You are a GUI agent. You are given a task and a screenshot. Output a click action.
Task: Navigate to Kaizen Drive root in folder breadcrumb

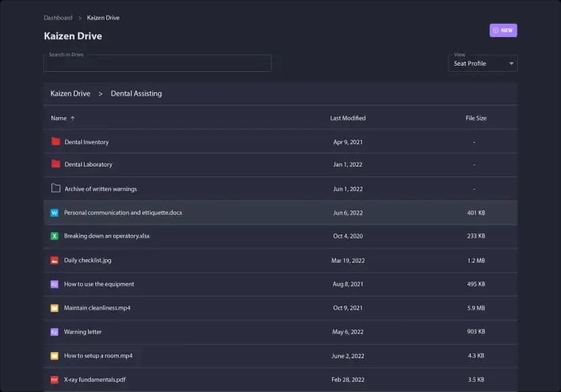point(70,93)
